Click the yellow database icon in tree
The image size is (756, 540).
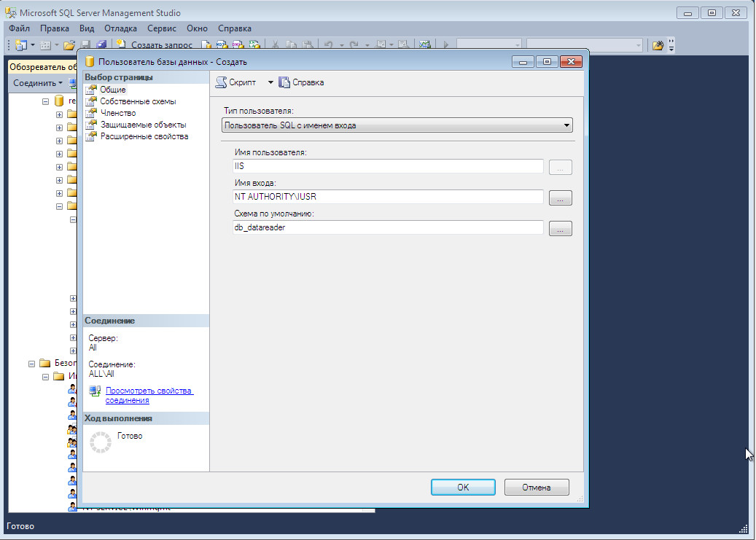59,101
